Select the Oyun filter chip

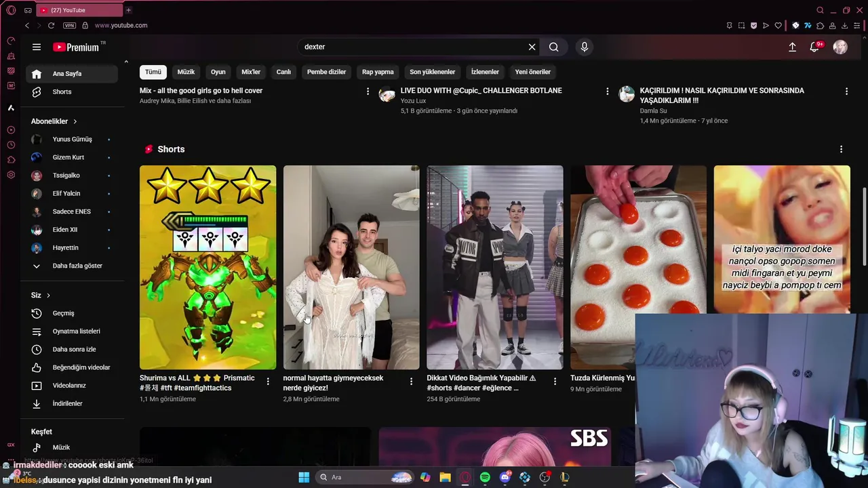[x=218, y=72]
